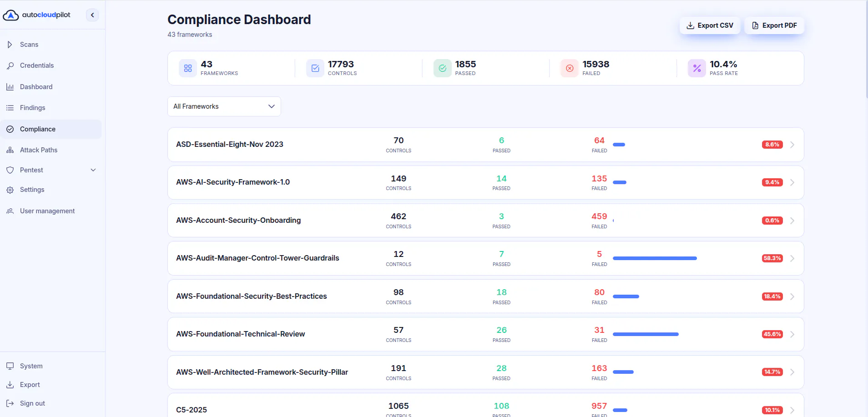Image resolution: width=868 pixels, height=417 pixels.
Task: Expand ASD-Essential-Eight-Nov 2023 row chevron
Action: point(792,145)
